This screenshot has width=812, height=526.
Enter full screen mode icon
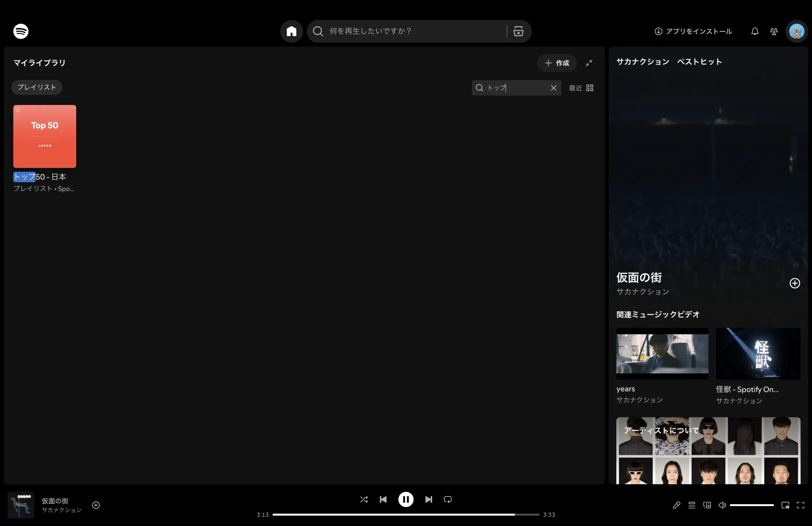pyautogui.click(x=801, y=505)
